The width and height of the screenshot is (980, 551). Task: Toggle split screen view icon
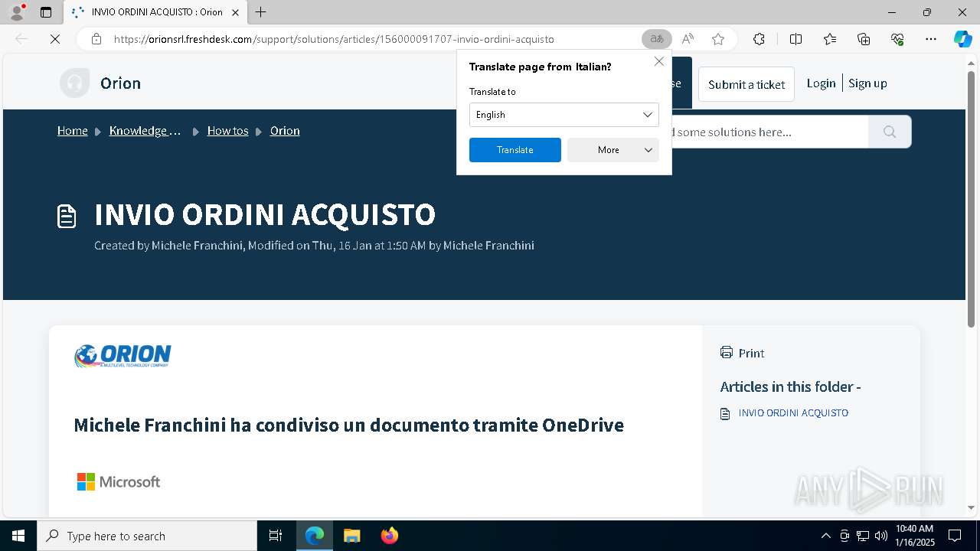(x=795, y=39)
